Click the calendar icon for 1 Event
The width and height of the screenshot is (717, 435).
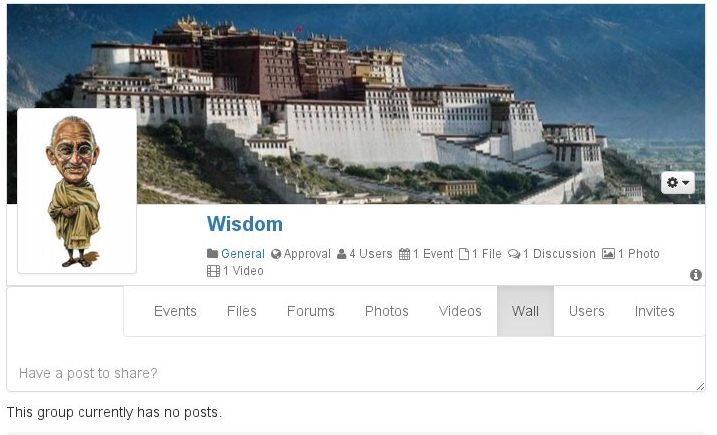(x=404, y=254)
